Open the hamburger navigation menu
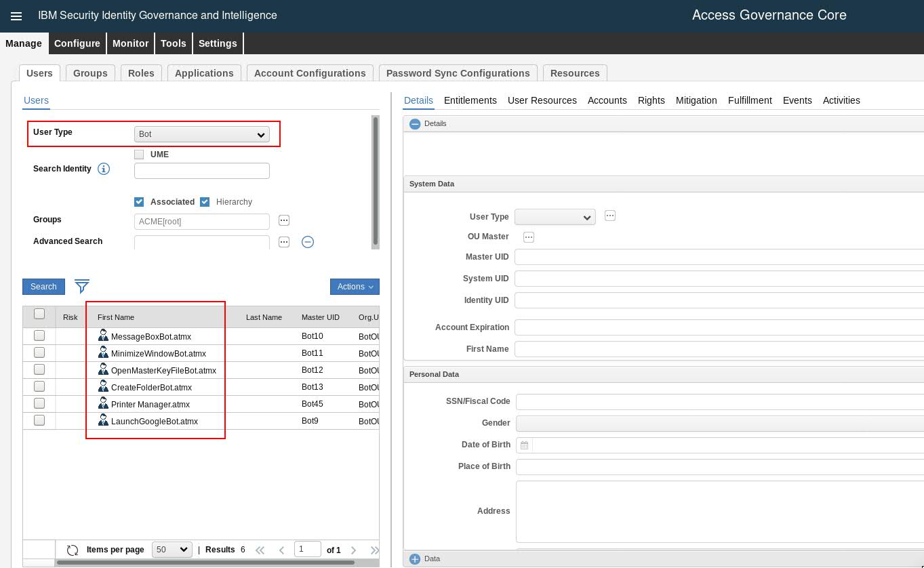 point(16,16)
